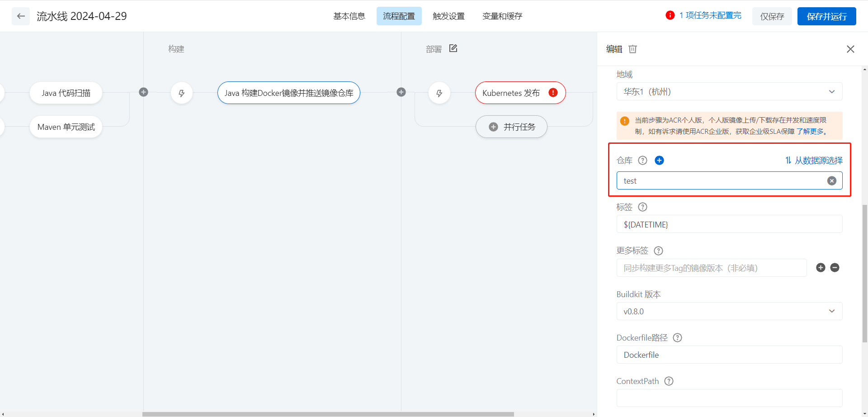This screenshot has height=417, width=868.
Task: Focus the 更多标签 input field
Action: [712, 268]
